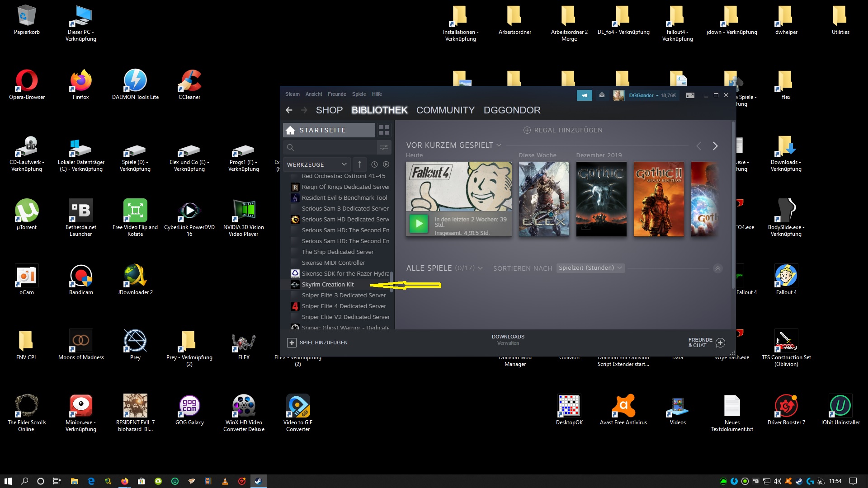Image resolution: width=868 pixels, height=488 pixels.
Task: Toggle the ready-to-play filter icon
Action: coord(386,164)
